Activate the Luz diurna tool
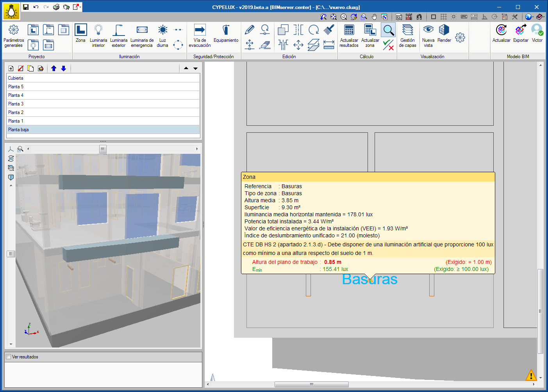This screenshot has height=392, width=548. pos(162,36)
